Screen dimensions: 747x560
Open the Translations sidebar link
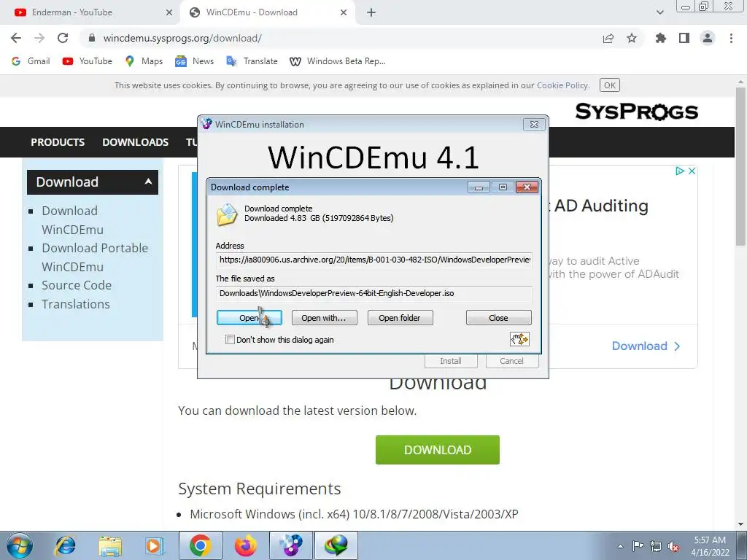pyautogui.click(x=76, y=304)
